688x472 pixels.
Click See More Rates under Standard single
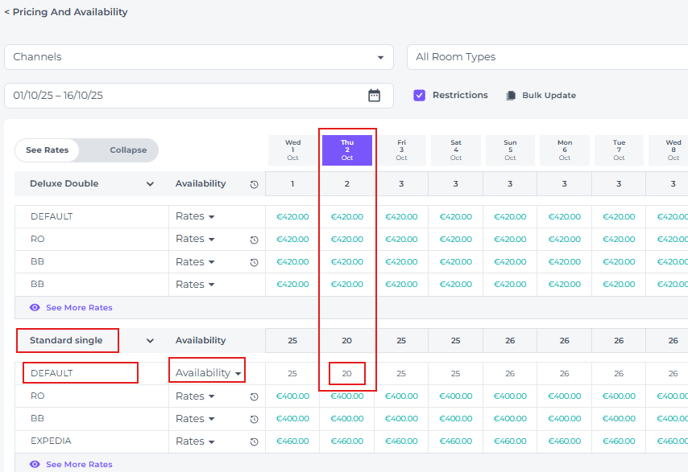(79, 464)
